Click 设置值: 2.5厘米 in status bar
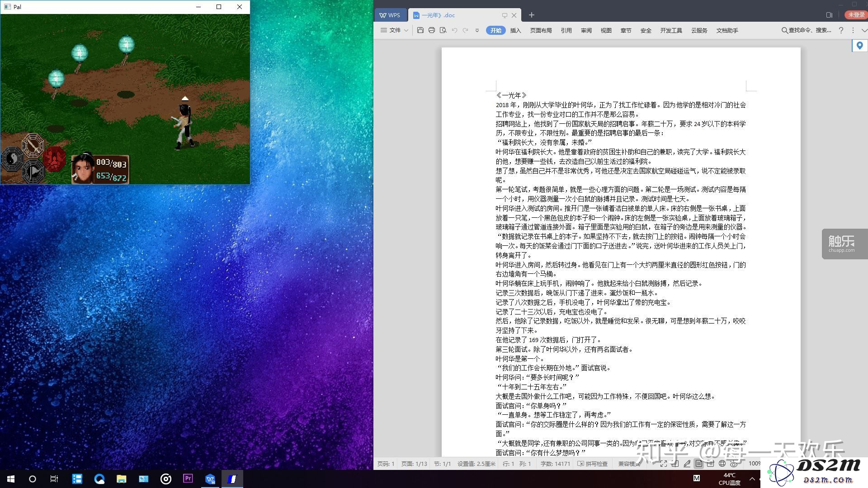Image resolution: width=868 pixels, height=488 pixels. pos(476,464)
